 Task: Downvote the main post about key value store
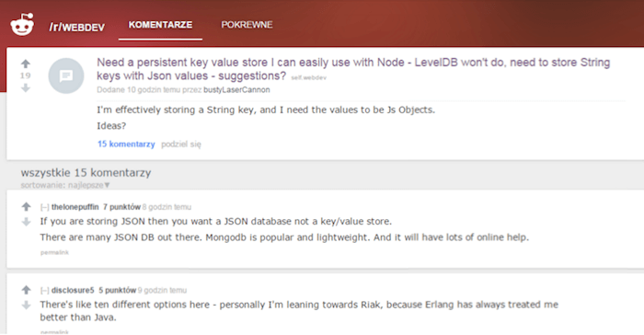tap(26, 87)
